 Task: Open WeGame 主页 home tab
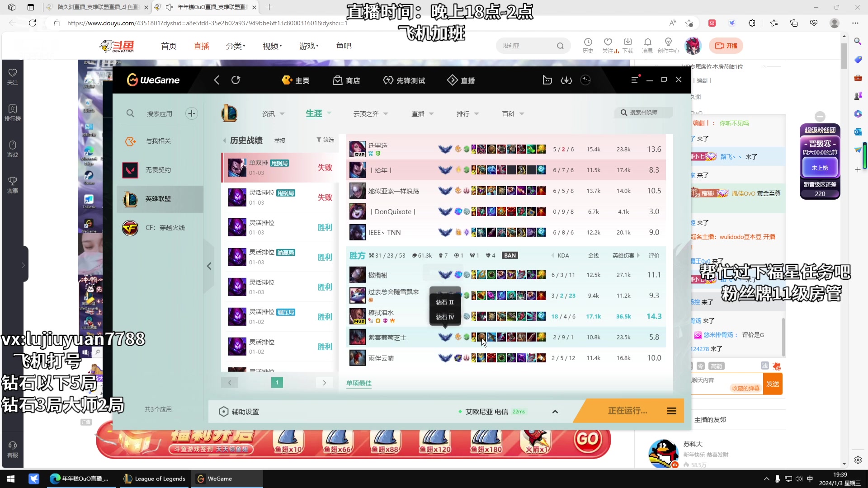click(x=296, y=80)
